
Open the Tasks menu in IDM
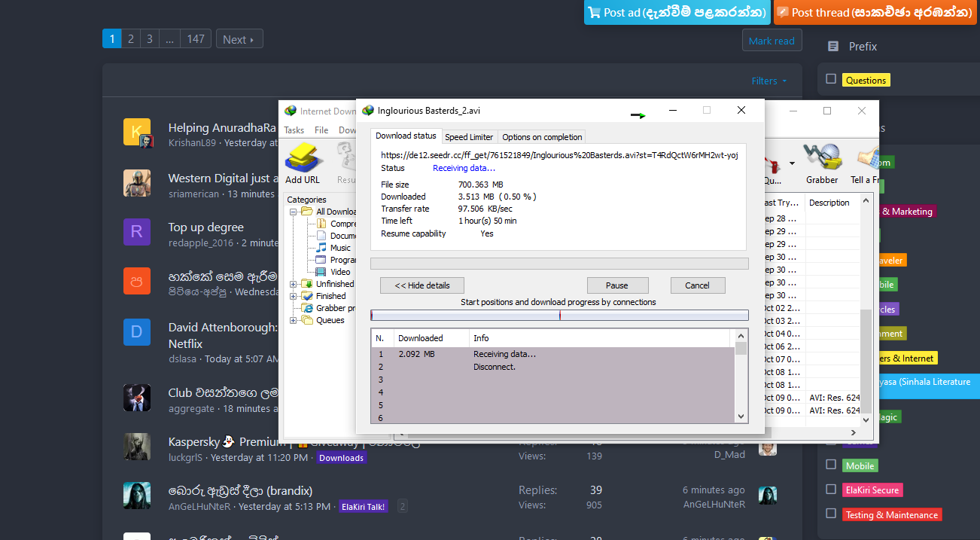[x=294, y=130]
